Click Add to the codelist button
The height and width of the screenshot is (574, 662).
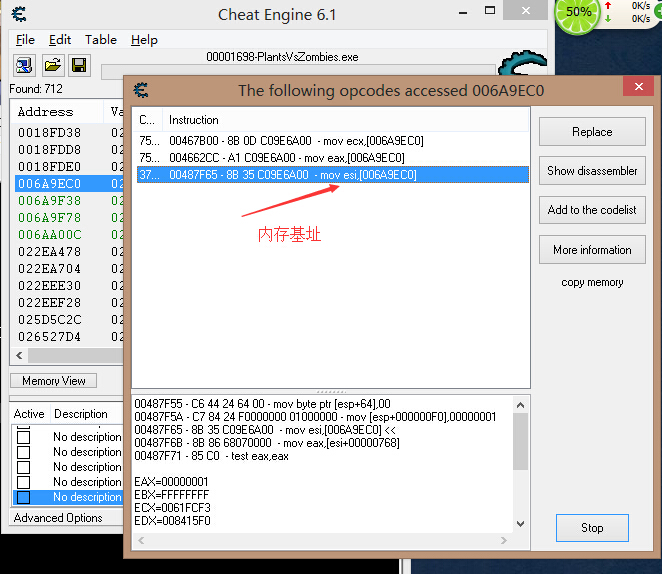point(592,210)
